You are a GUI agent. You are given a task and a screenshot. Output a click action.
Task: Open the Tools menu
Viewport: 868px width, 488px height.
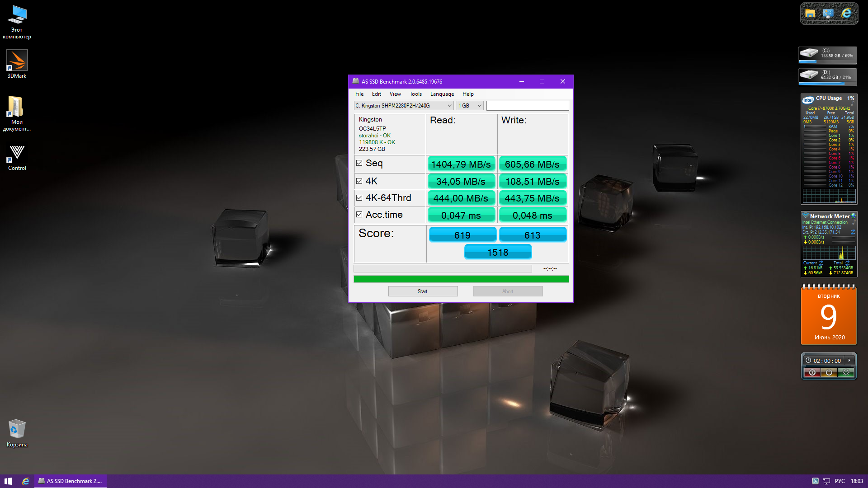coord(415,94)
